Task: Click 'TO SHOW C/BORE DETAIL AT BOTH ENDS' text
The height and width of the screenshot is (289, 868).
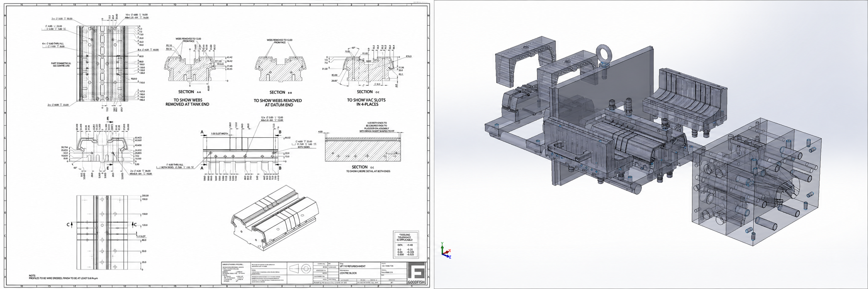Action: [x=368, y=171]
